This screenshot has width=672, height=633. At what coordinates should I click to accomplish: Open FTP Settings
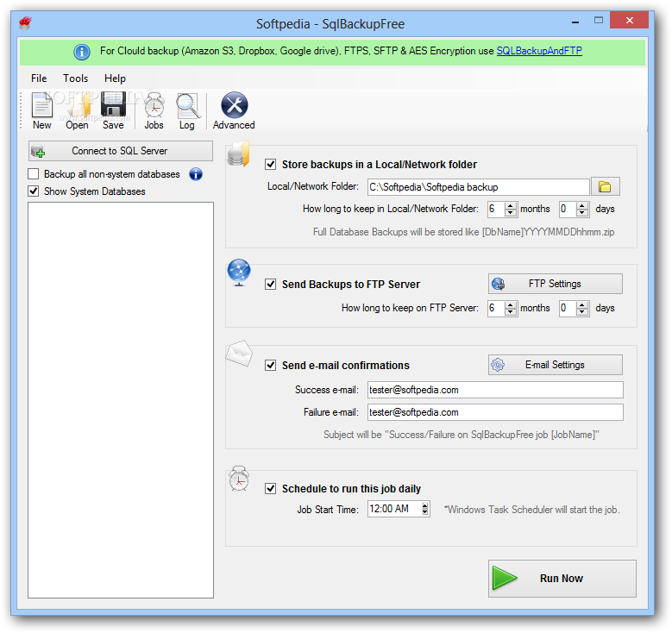coord(556,284)
